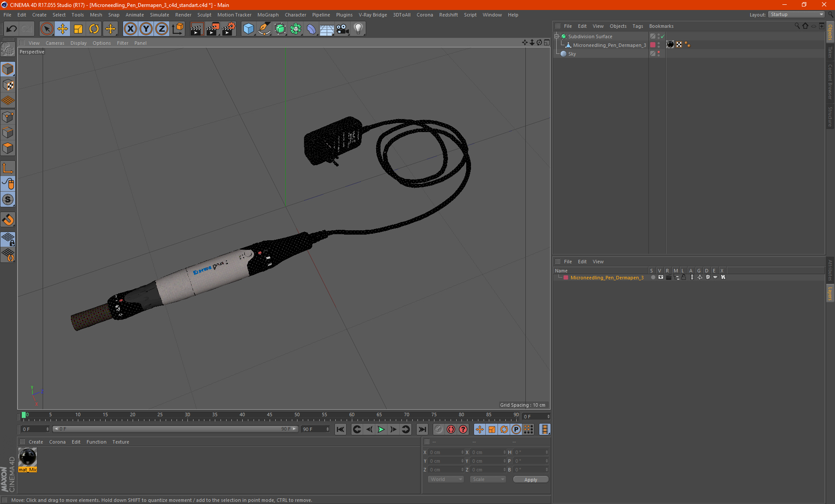Screen dimensions: 835x504
Task: Play animation forward
Action: click(381, 429)
